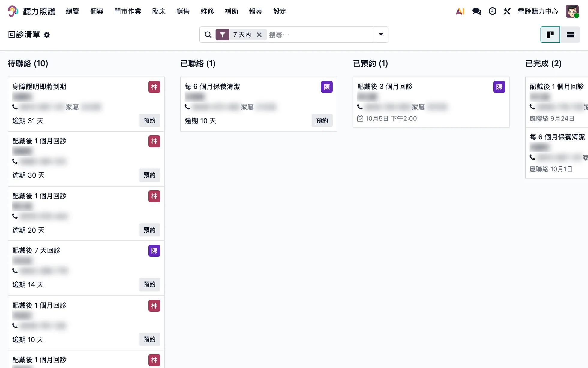The height and width of the screenshot is (368, 588).
Task: Click 預約 on 每 6 個月保養清潔 card in 已聯絡
Action: [x=322, y=120]
